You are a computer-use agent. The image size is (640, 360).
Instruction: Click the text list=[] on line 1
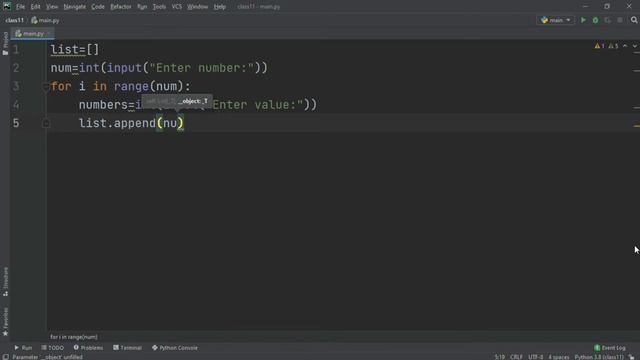point(75,50)
